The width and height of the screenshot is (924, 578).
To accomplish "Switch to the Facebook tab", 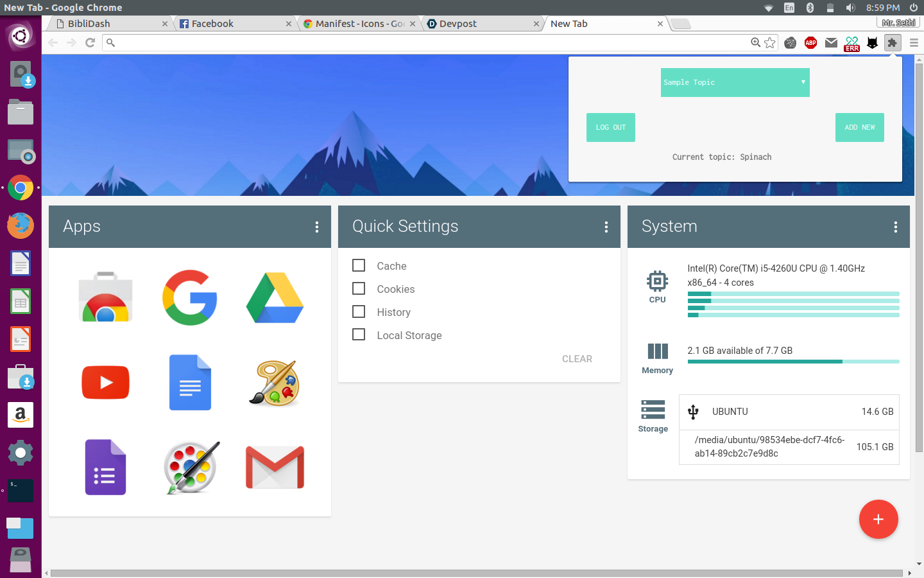I will (234, 24).
